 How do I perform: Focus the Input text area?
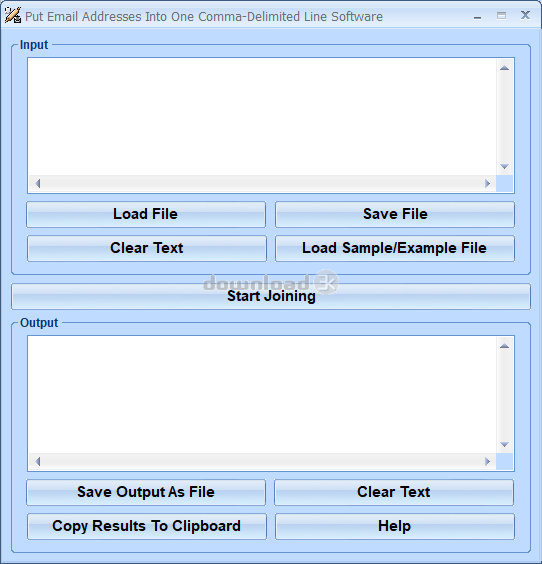(262, 117)
